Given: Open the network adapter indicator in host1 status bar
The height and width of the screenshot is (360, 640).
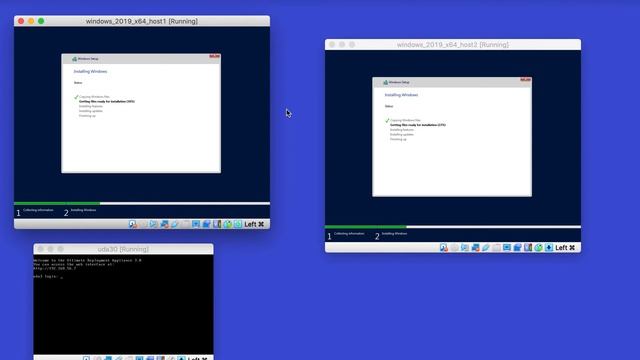Looking at the screenshot, I should tap(164, 224).
